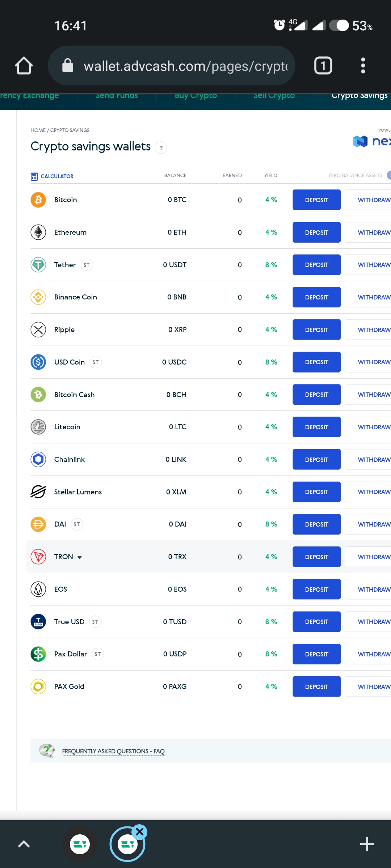
Task: Tap the browser home icon
Action: tap(24, 65)
